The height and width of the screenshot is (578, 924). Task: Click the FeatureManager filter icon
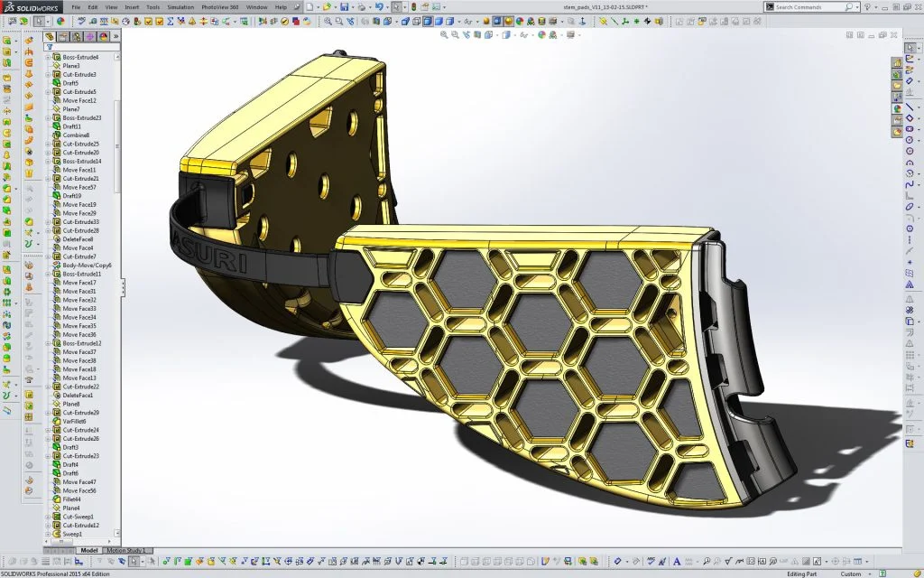coord(51,46)
